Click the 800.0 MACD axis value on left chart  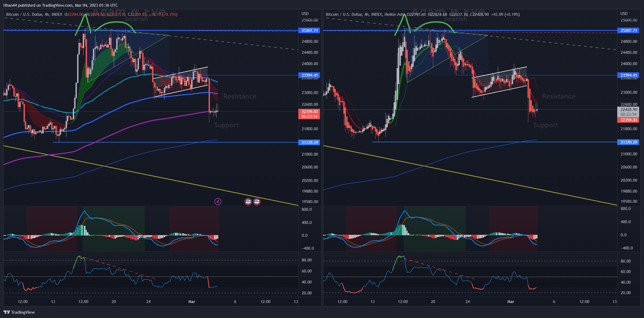pyautogui.click(x=307, y=209)
